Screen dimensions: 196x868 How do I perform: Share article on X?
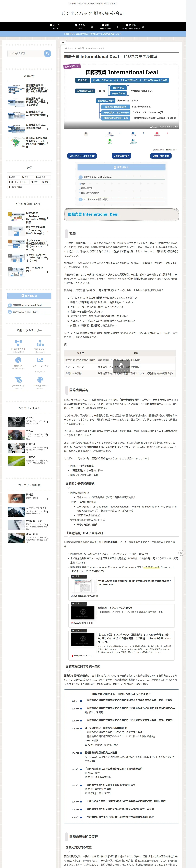[86, 134]
